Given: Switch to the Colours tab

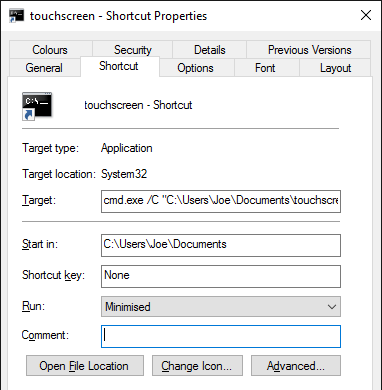Looking at the screenshot, I should (x=50, y=50).
